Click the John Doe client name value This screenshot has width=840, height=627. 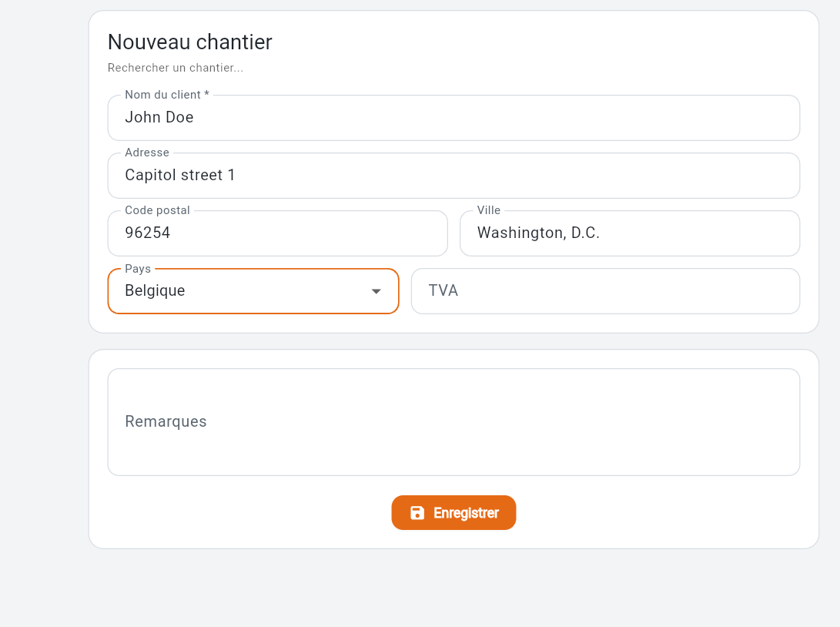click(159, 117)
